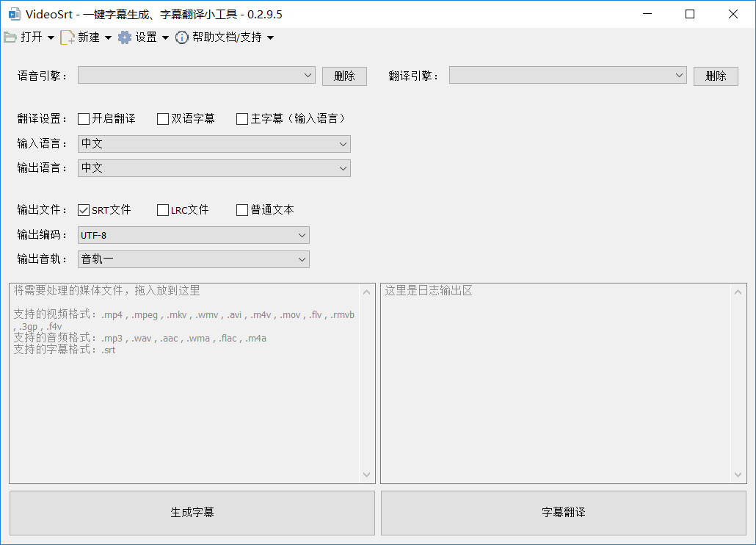
Task: Enable the 开启翻译 checkbox
Action: tap(84, 119)
